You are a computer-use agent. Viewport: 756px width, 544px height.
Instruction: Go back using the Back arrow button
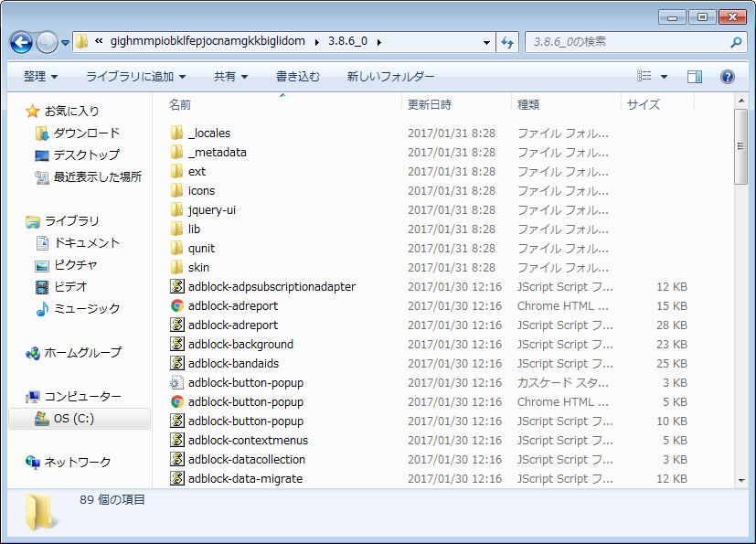21,42
